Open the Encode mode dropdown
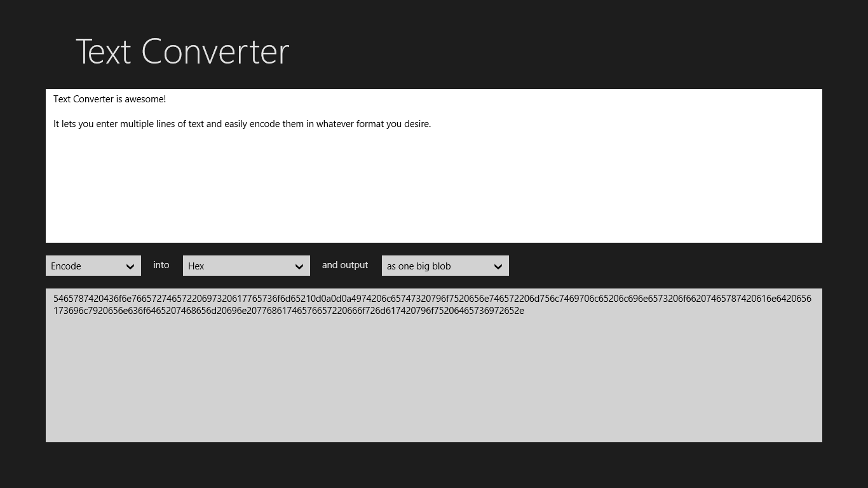This screenshot has height=488, width=868. [x=93, y=266]
